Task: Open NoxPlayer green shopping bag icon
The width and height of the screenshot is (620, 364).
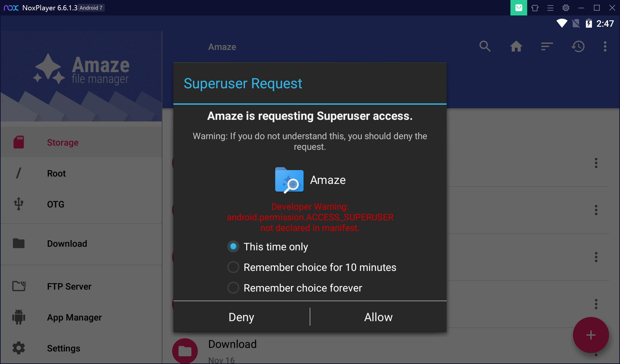Action: (519, 8)
